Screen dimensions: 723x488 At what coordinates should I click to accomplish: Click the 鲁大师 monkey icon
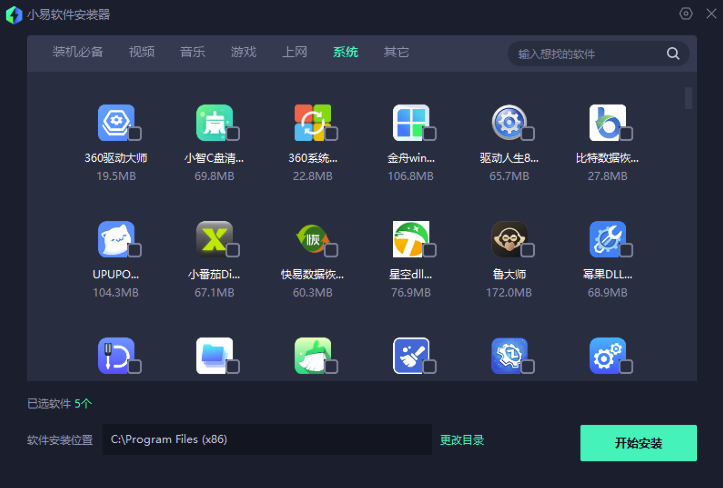click(x=509, y=239)
